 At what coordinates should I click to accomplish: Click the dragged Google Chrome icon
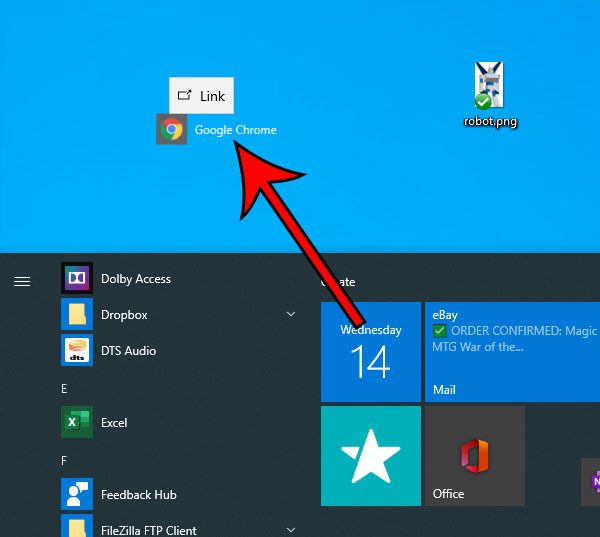171,129
